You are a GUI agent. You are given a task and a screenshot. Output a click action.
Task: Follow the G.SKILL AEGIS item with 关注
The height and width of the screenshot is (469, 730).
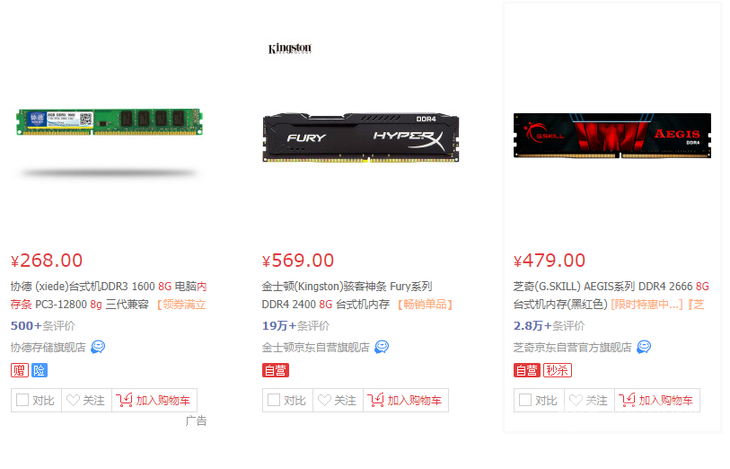click(589, 401)
